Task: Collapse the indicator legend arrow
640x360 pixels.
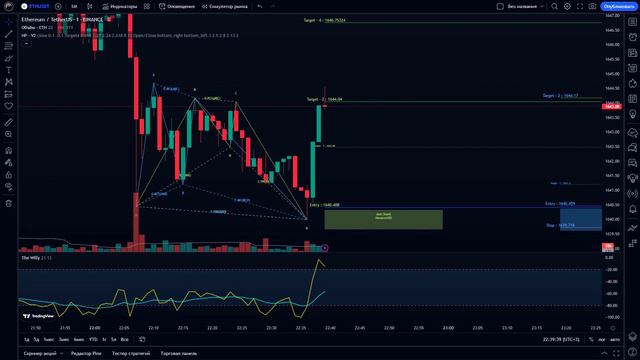Action: [26, 43]
